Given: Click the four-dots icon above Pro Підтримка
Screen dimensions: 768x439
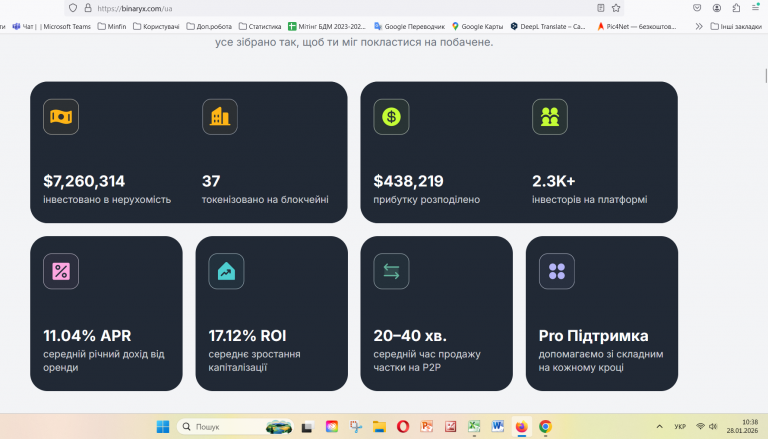Looking at the screenshot, I should 557,271.
